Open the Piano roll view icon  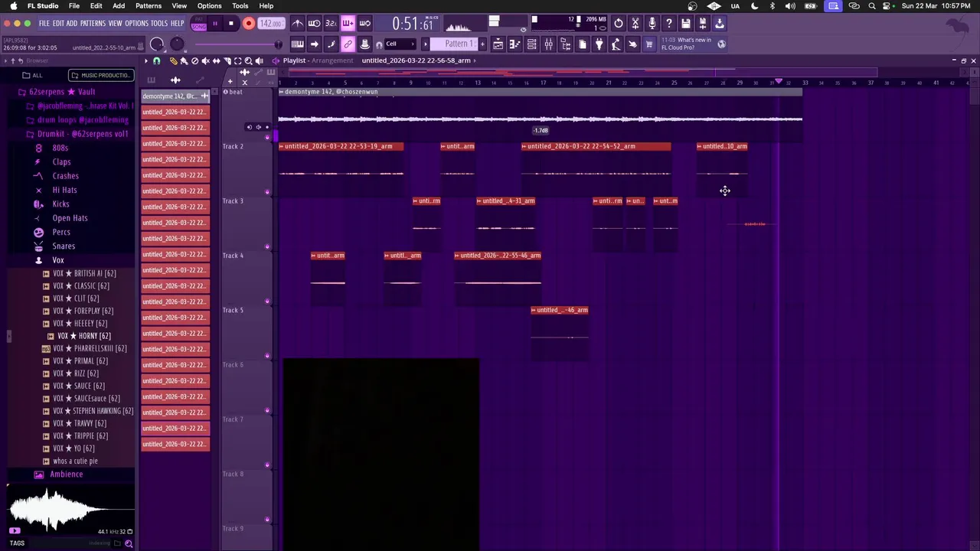tap(514, 44)
